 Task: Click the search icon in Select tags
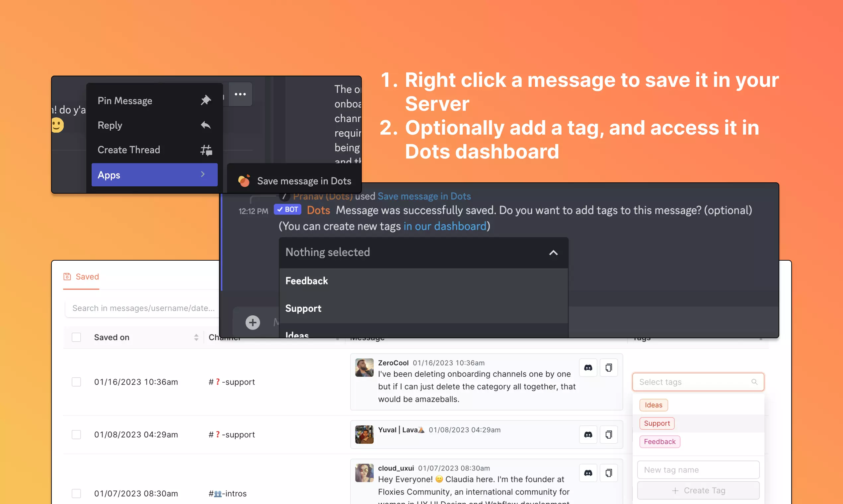(754, 382)
